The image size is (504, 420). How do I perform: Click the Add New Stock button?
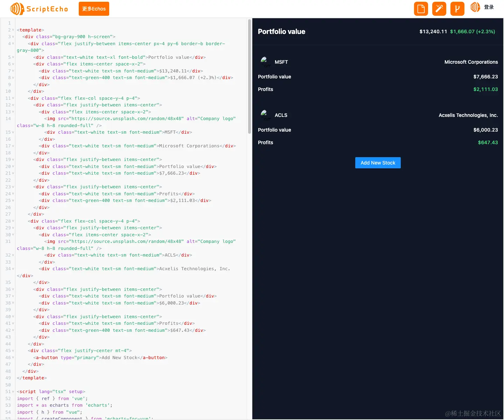378,163
